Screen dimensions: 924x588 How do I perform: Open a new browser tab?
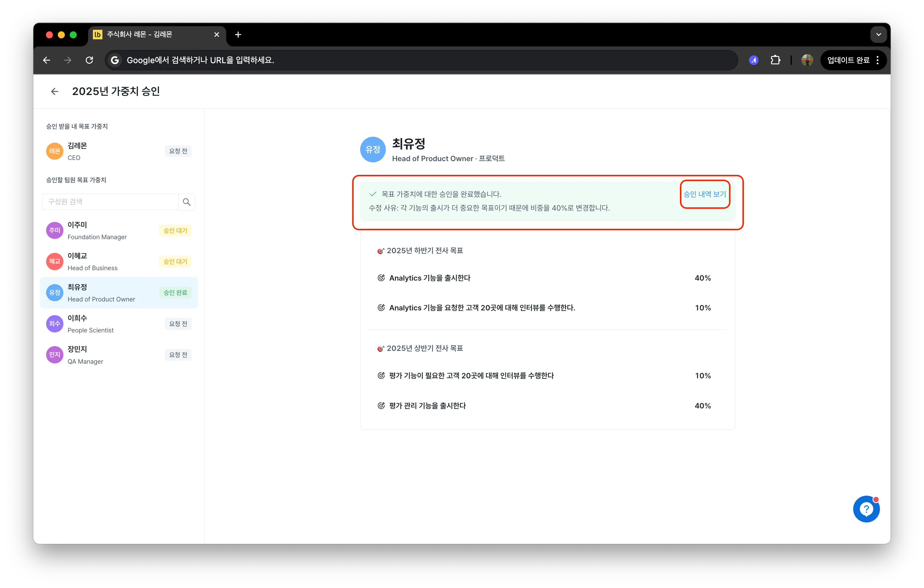238,35
